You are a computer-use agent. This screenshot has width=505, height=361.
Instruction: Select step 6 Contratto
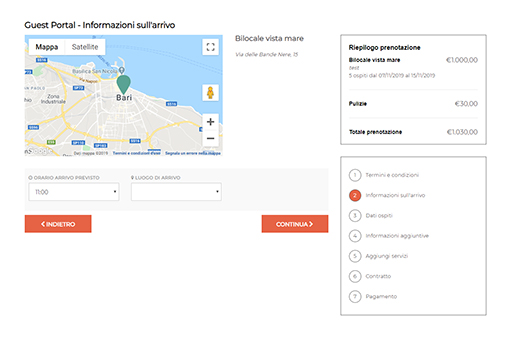pos(370,276)
